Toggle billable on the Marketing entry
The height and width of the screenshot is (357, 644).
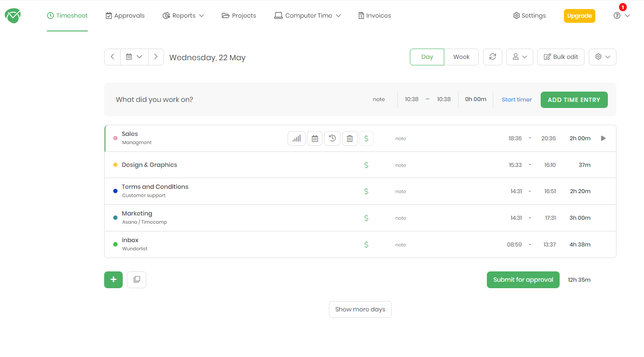(x=366, y=218)
